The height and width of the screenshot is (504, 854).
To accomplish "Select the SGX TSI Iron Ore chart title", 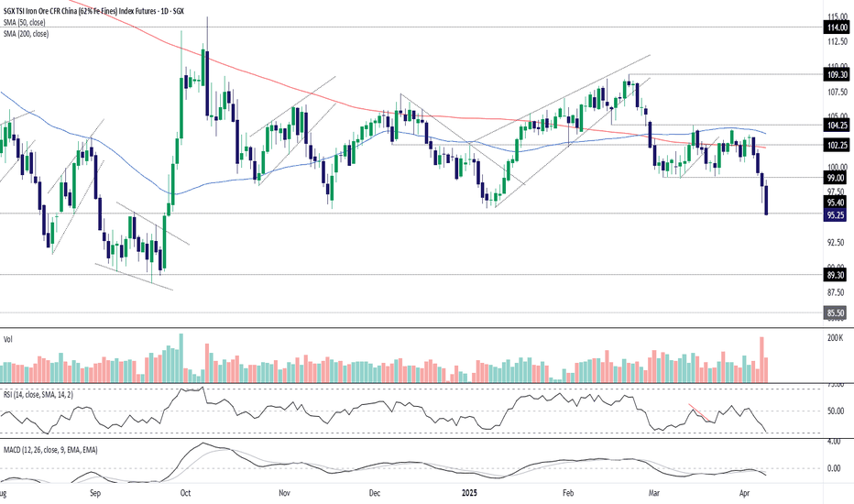I will tap(93, 11).
